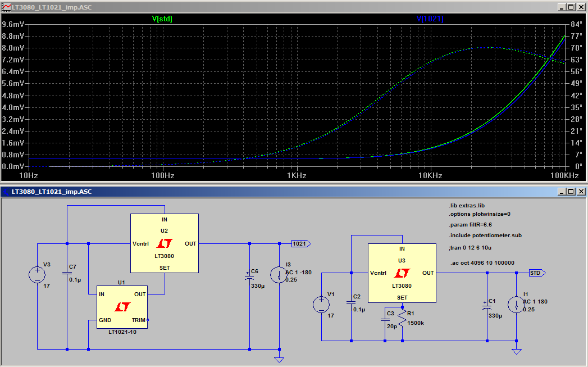Maximize the schematic window
Image resolution: width=588 pixels, height=367 pixels.
(571, 192)
